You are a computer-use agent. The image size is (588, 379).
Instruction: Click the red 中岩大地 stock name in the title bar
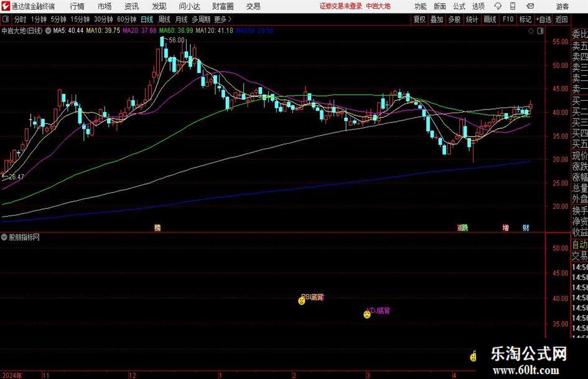[x=378, y=6]
